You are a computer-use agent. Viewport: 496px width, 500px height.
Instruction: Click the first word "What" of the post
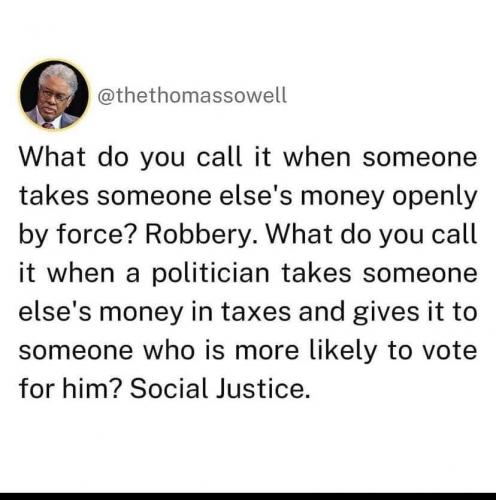coord(52,157)
